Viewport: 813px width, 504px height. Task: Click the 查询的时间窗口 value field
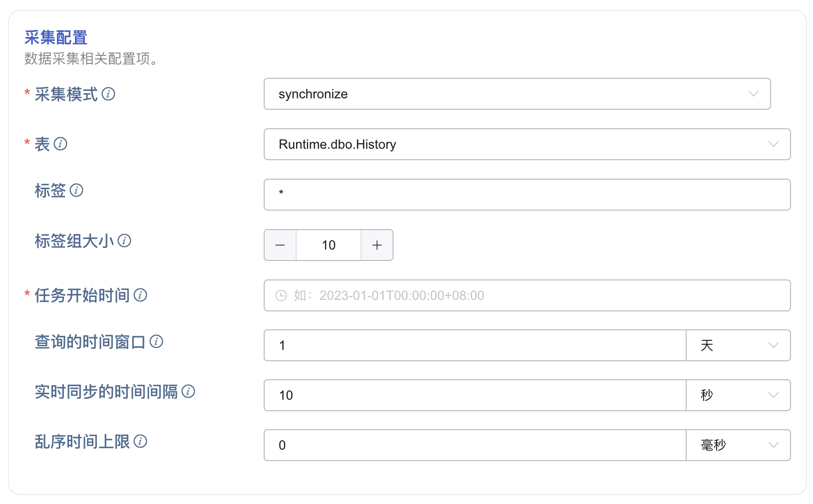click(x=474, y=345)
